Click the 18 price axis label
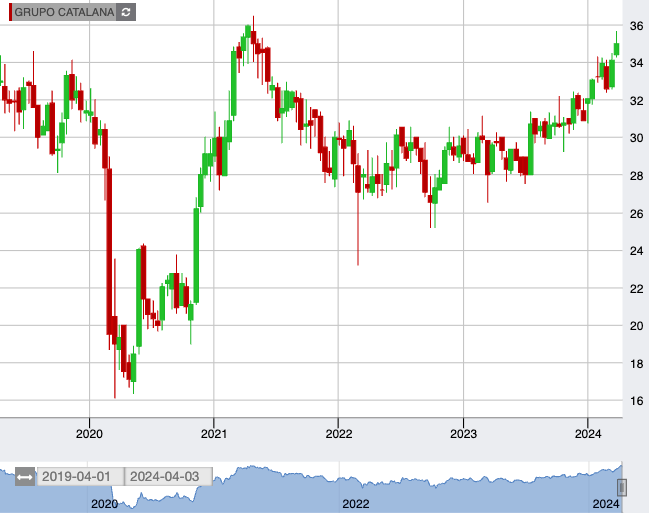654x517 pixels. click(x=636, y=364)
